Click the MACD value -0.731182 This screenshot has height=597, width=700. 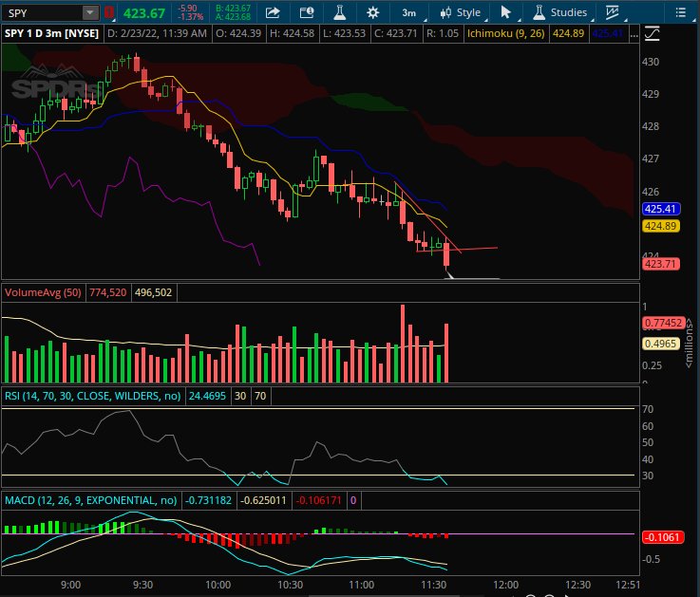click(x=208, y=500)
